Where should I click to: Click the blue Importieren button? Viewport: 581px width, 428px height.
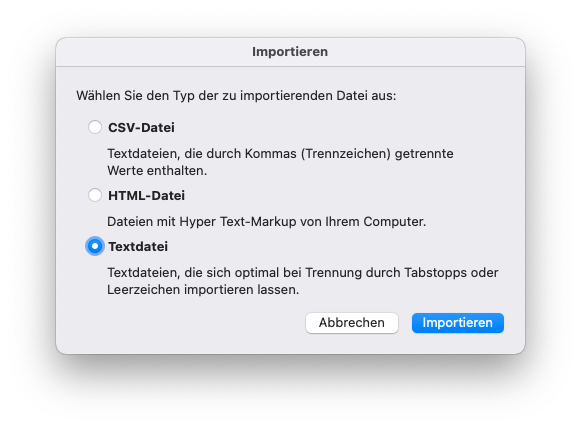tap(458, 323)
